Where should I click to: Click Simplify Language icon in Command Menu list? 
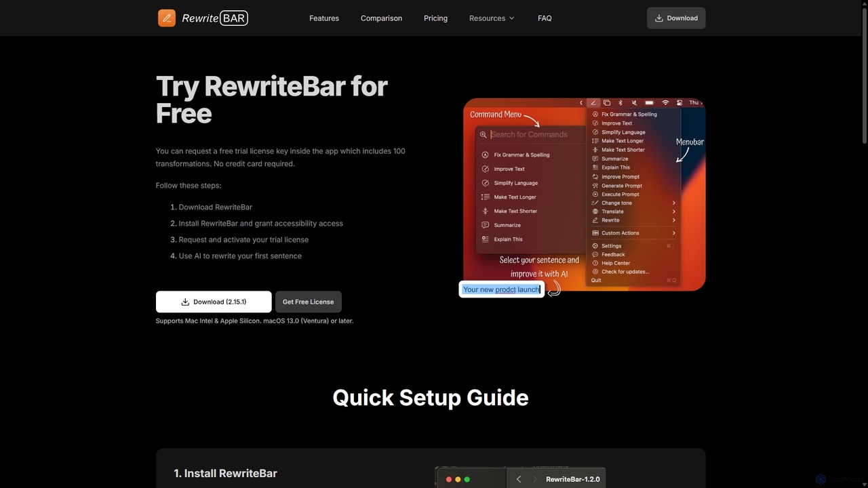click(x=485, y=183)
